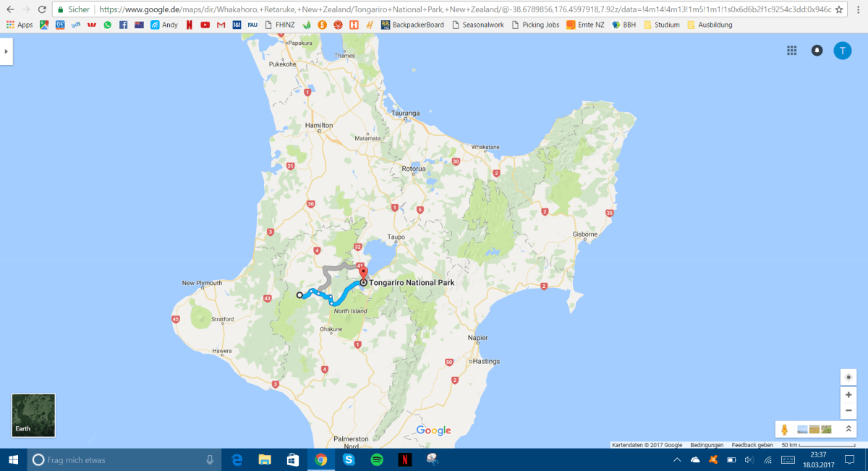Expand the collapsed directions side panel
The image size is (868, 471).
[x=6, y=51]
